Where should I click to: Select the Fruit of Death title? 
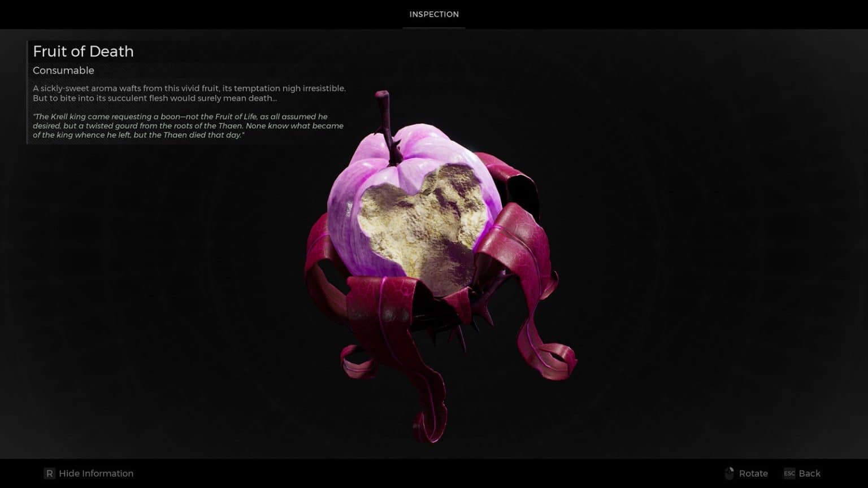pyautogui.click(x=83, y=51)
